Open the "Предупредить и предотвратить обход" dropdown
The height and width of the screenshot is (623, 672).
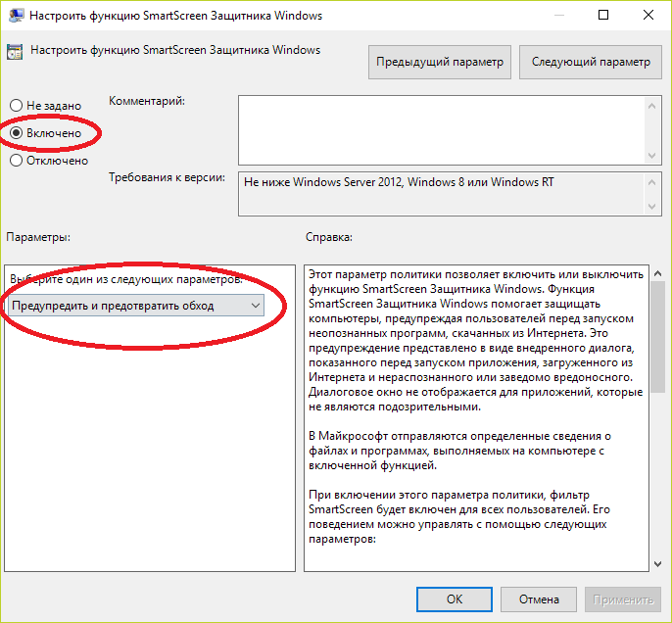pos(136,306)
